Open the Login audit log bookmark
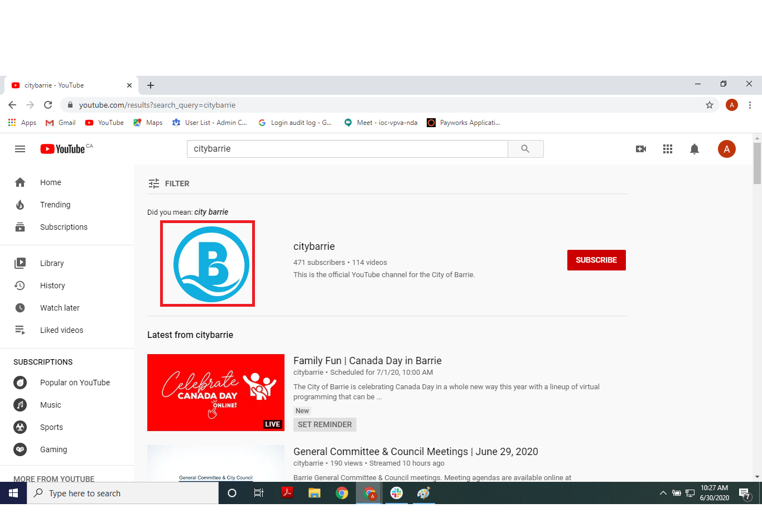This screenshot has width=762, height=532. click(295, 123)
